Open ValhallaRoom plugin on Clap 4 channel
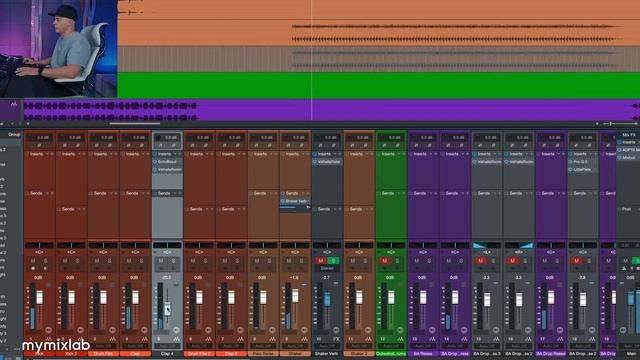Image resolution: width=640 pixels, height=360 pixels. click(169, 169)
